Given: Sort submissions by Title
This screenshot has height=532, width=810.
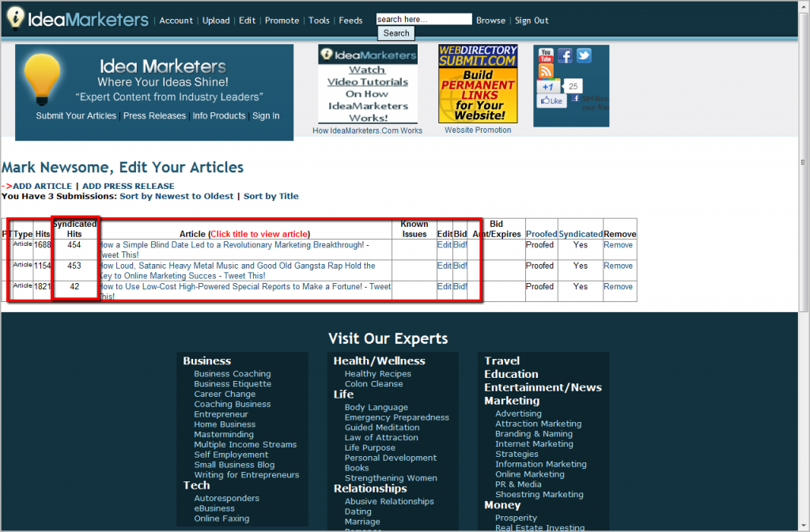Looking at the screenshot, I should pos(271,195).
